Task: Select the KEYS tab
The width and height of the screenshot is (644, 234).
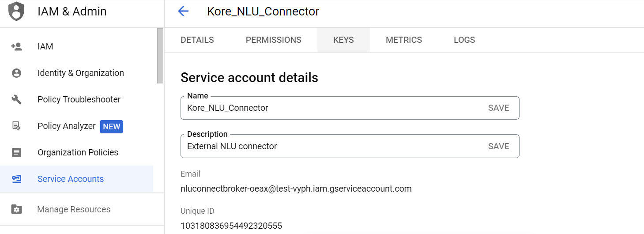Action: 343,40
